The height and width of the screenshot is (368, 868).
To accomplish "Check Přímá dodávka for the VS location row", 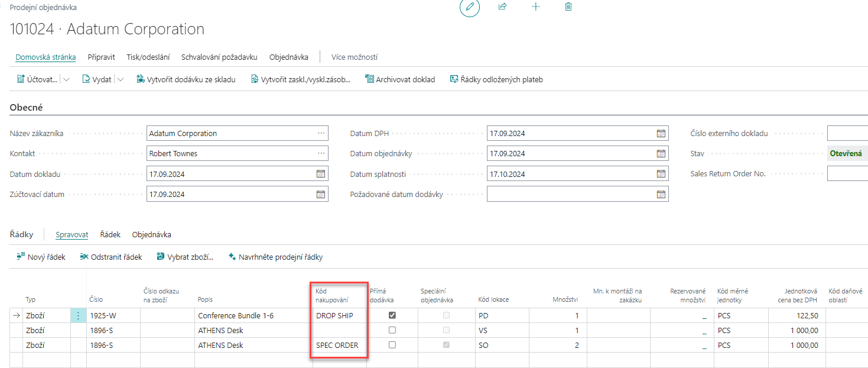I will 392,330.
